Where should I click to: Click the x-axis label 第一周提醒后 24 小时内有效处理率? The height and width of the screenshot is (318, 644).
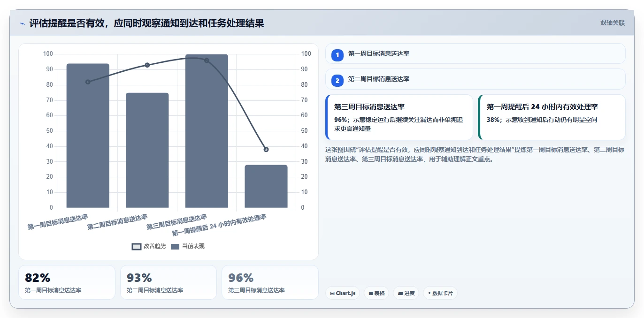pos(219,225)
